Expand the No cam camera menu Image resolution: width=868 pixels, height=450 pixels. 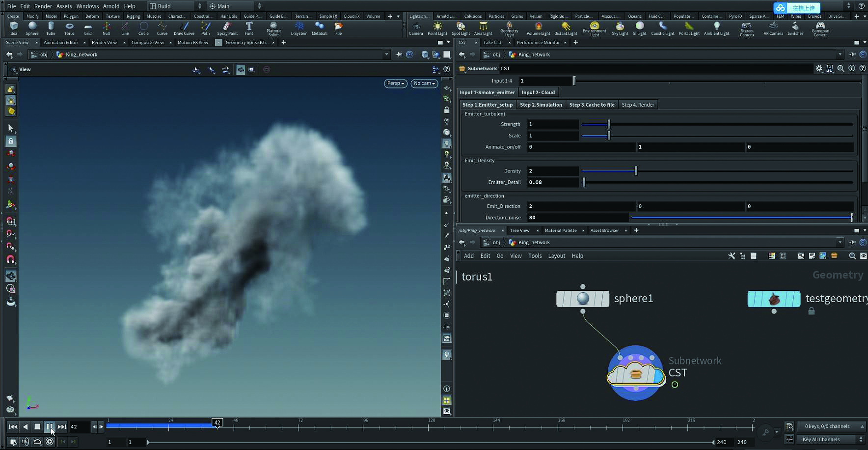click(424, 84)
